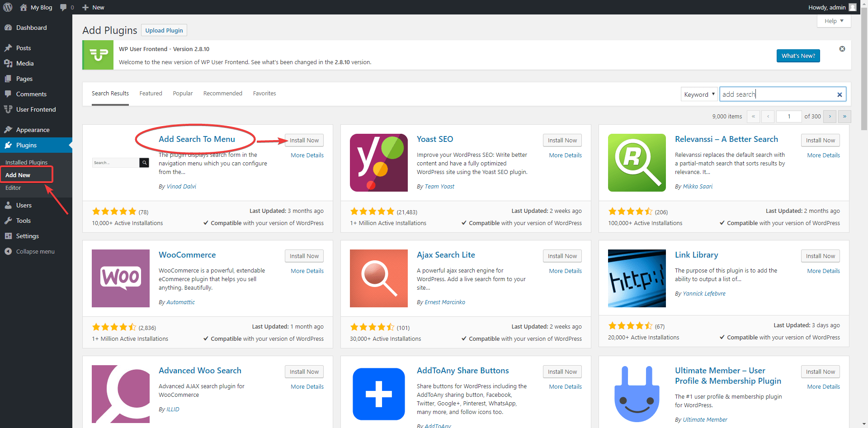The image size is (868, 428).
Task: Install Advanced Woo Search plugin
Action: tap(304, 372)
